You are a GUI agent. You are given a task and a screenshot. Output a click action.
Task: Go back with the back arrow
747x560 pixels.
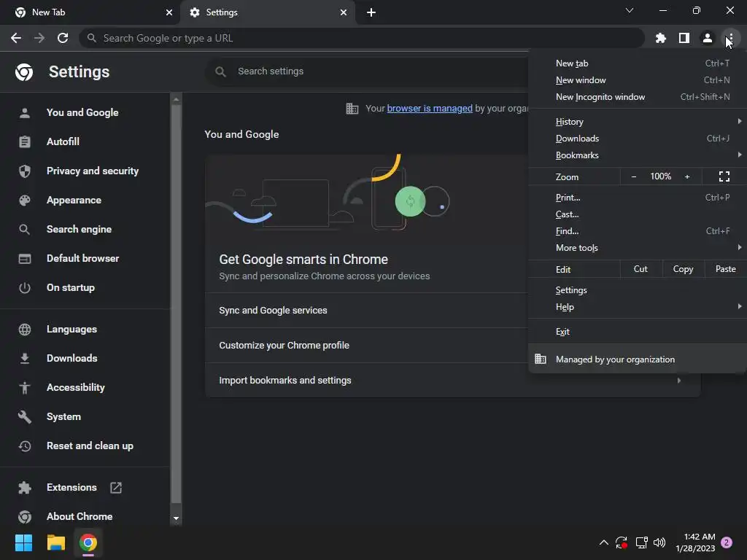click(16, 38)
